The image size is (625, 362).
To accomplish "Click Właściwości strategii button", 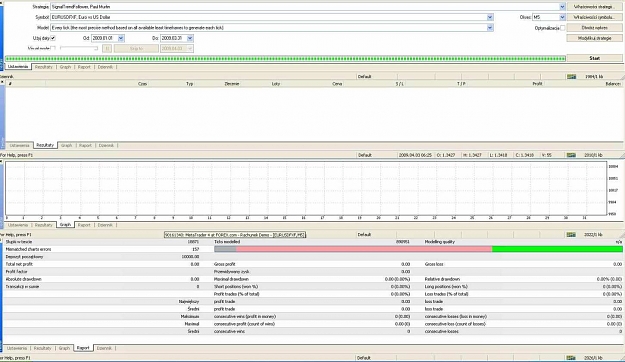I will [x=594, y=7].
